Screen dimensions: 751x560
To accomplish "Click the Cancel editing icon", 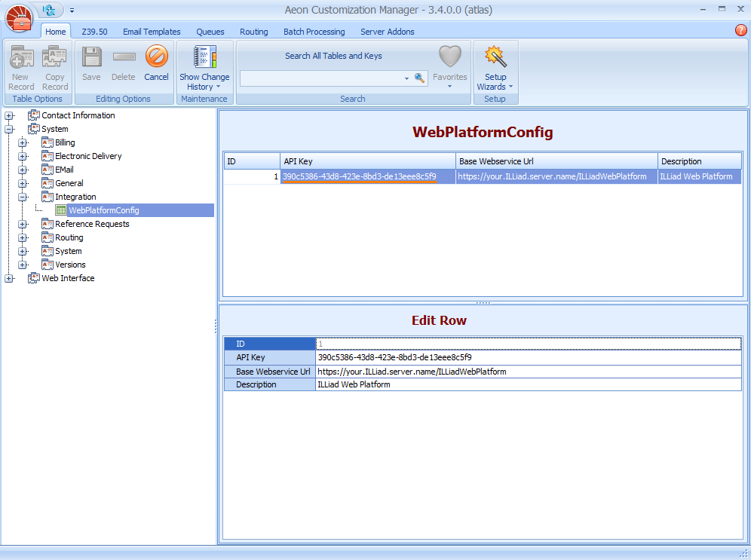I will 156,59.
